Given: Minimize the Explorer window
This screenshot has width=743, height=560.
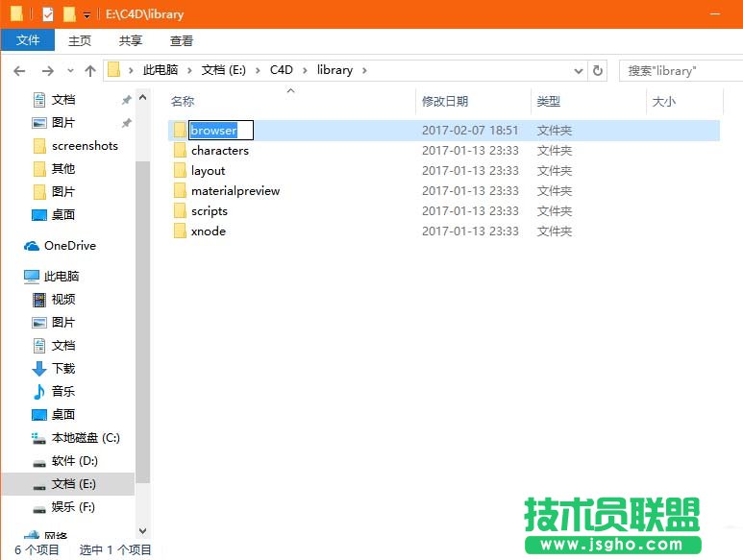Looking at the screenshot, I should [x=715, y=14].
